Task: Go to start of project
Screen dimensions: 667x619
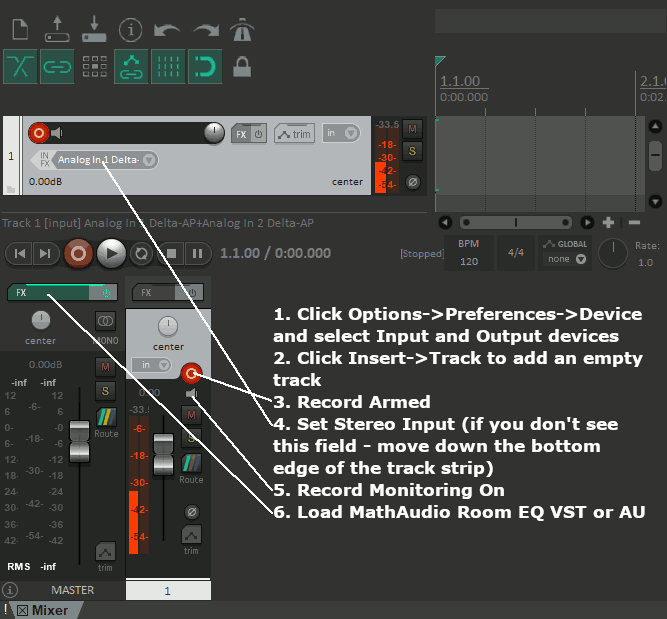Action: pyautogui.click(x=20, y=254)
